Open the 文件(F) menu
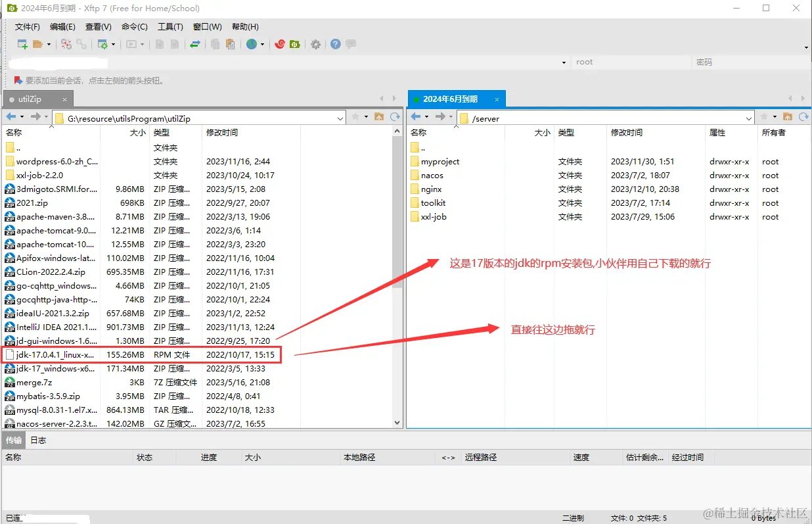 28,27
